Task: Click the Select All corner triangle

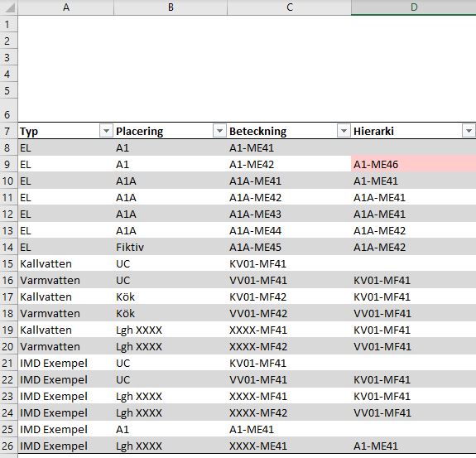Action: pos(9,7)
